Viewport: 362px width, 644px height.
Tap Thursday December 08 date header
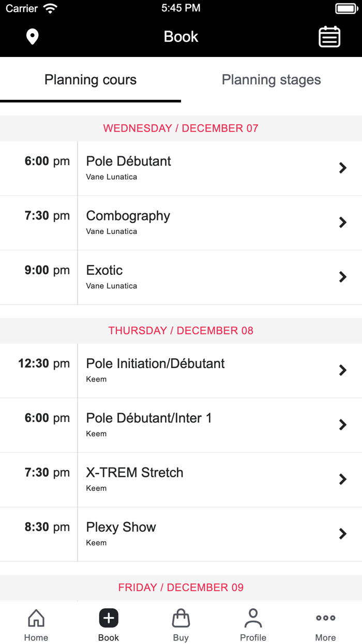[180, 331]
